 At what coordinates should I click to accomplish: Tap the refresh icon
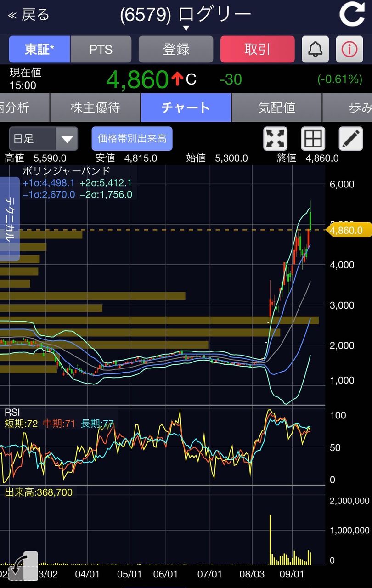[352, 14]
